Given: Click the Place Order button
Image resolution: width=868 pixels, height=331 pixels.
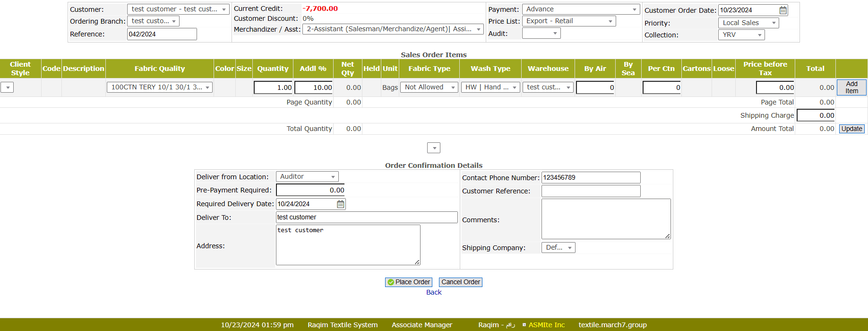Looking at the screenshot, I should (408, 282).
